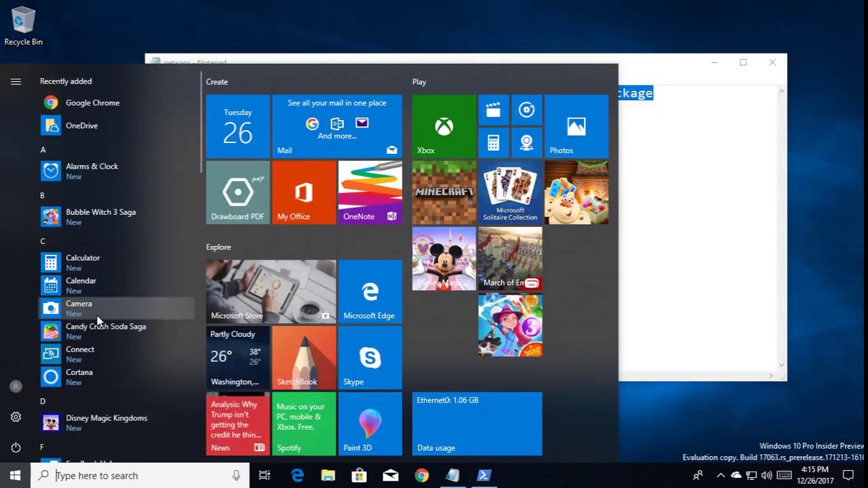The image size is (868, 488).
Task: Click the Explore group heading
Action: pyautogui.click(x=218, y=247)
